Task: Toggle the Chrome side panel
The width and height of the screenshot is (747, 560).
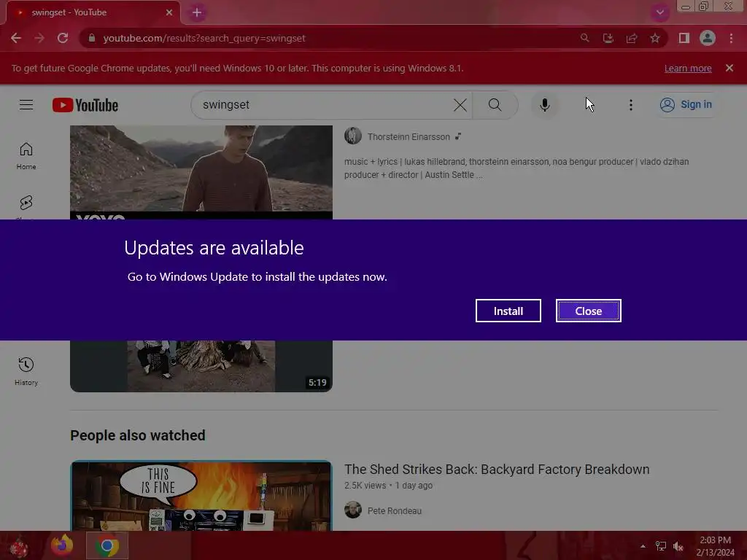Action: click(684, 38)
